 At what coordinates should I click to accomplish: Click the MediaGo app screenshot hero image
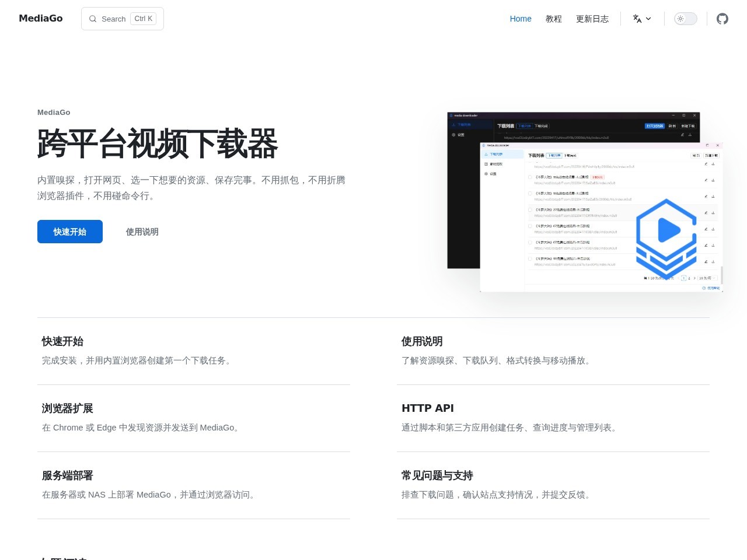coord(585,202)
